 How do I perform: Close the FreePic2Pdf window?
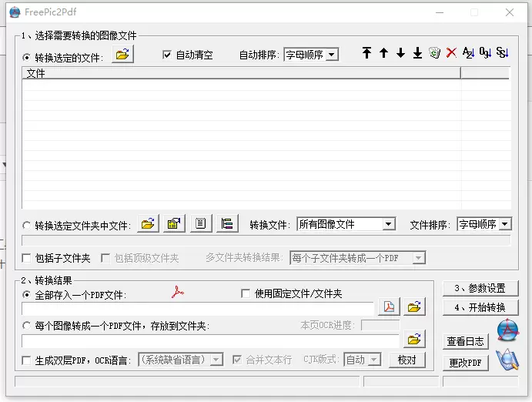click(510, 12)
